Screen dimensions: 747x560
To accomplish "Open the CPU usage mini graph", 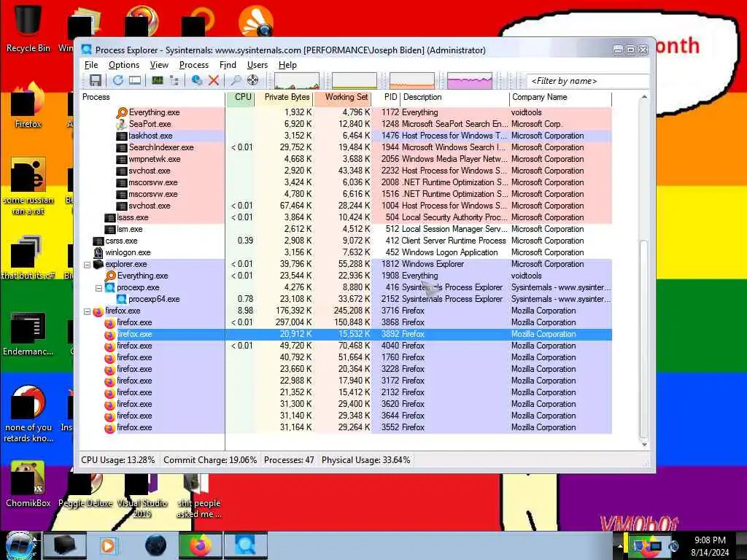I will coord(297,81).
